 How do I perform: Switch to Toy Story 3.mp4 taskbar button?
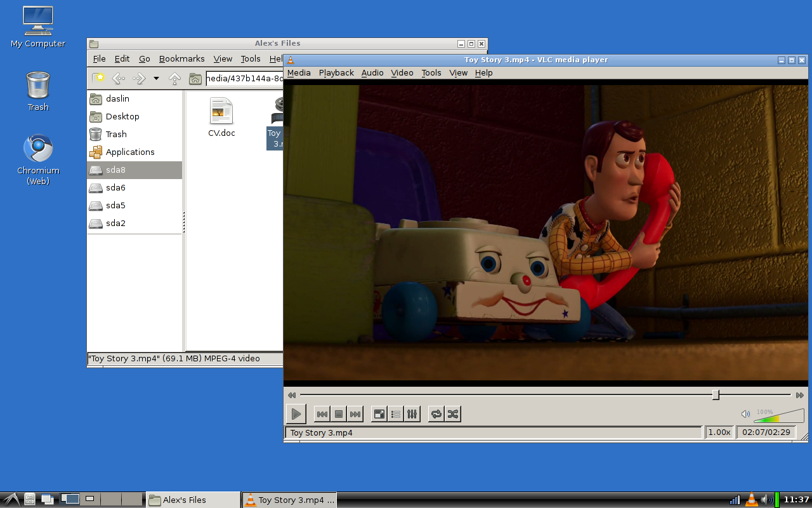289,500
